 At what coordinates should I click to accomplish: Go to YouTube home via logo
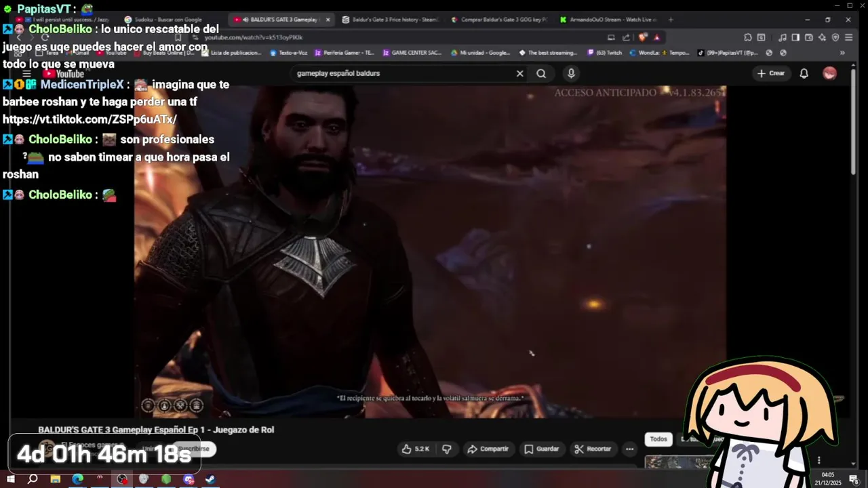point(64,74)
